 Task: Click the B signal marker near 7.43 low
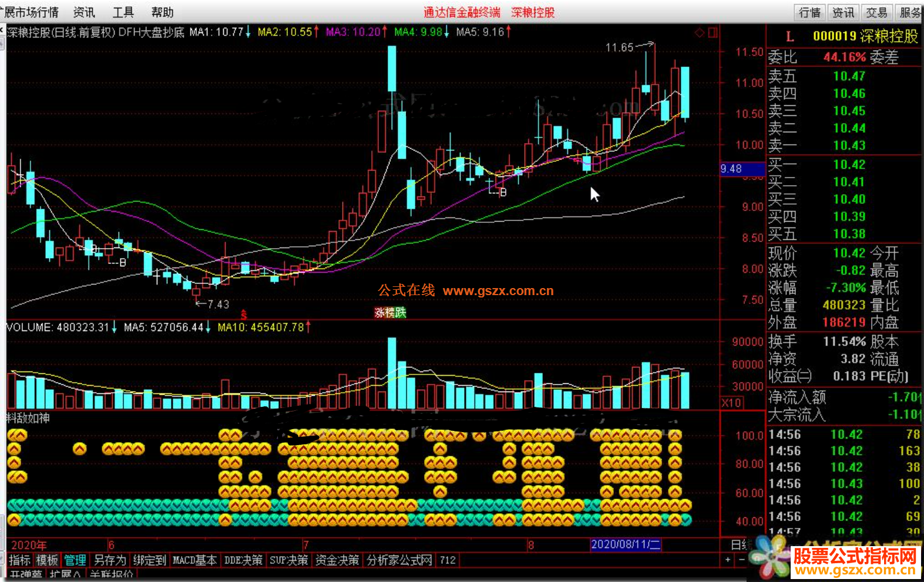point(122,263)
